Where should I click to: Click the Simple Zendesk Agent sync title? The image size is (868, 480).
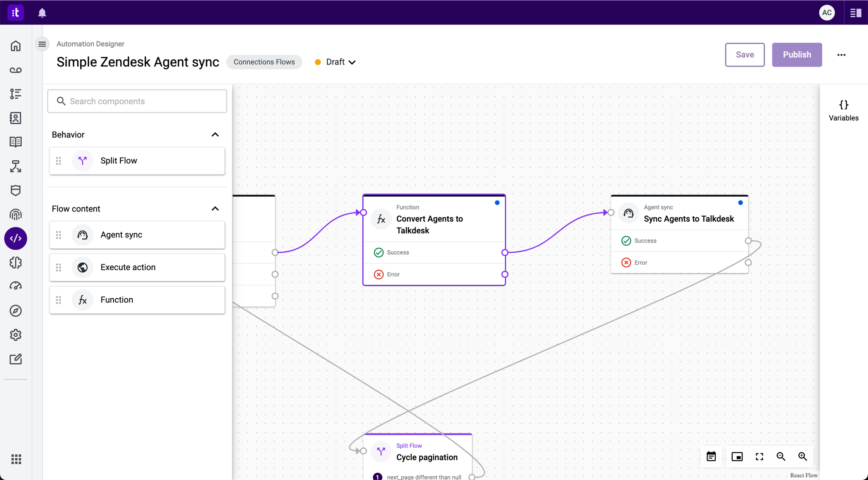click(138, 62)
